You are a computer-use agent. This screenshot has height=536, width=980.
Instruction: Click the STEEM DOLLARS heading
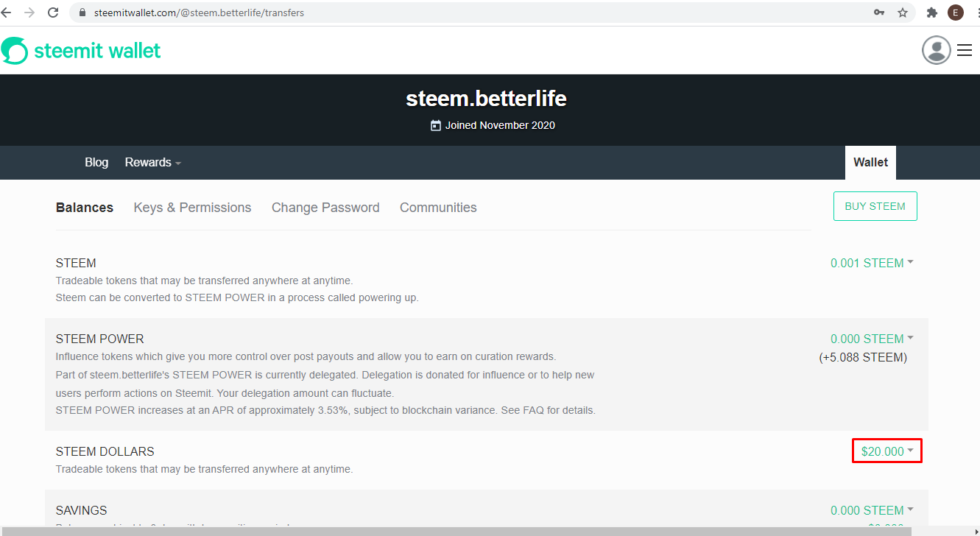pyautogui.click(x=105, y=451)
